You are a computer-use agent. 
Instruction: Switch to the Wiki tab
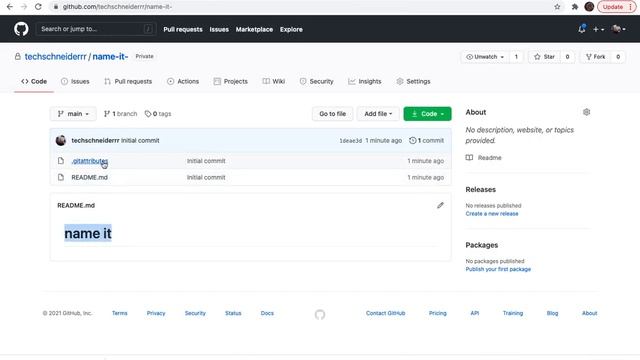pos(273,82)
